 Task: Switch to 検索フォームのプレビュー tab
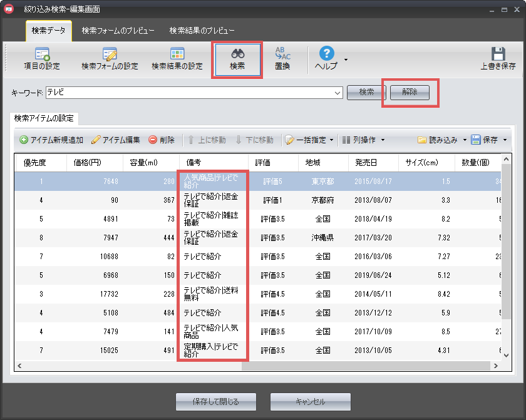pos(118,31)
